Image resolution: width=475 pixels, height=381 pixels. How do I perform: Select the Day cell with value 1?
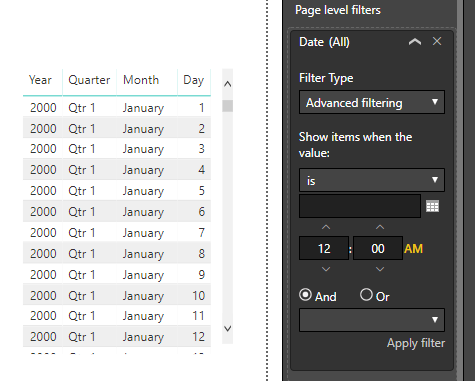point(201,108)
